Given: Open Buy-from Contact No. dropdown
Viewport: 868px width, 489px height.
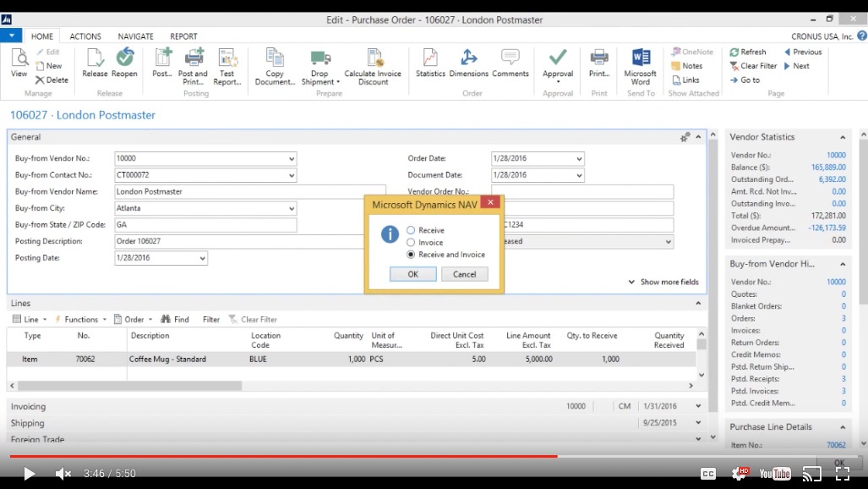Looking at the screenshot, I should click(x=292, y=175).
